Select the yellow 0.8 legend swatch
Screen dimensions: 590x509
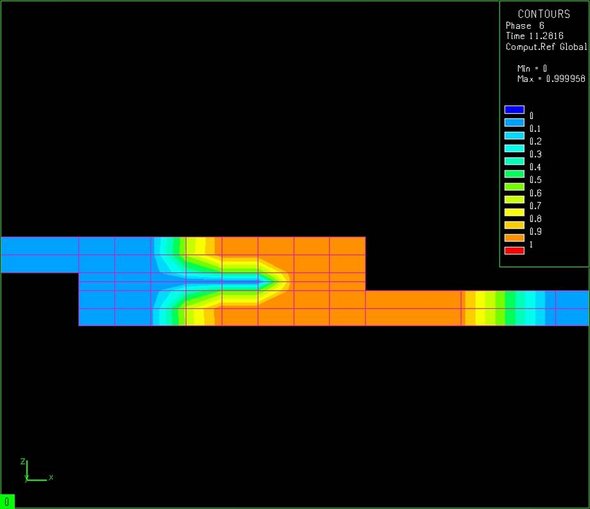[514, 212]
